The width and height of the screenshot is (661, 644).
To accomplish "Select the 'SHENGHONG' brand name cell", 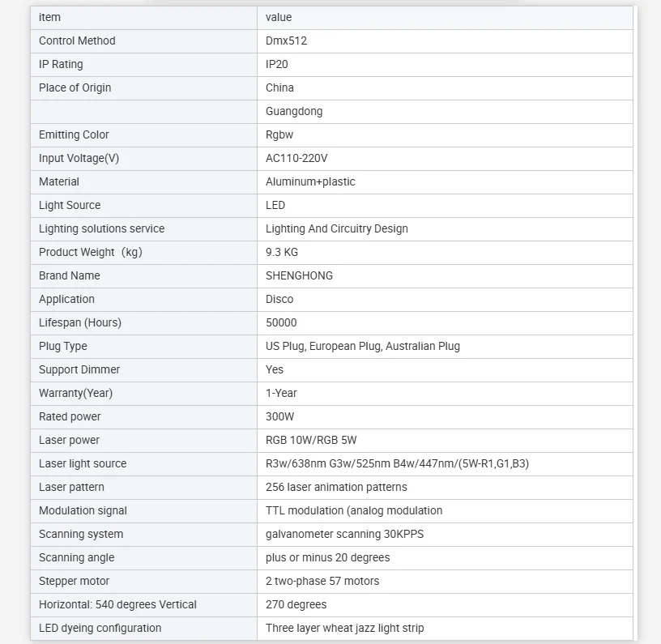I will click(299, 275).
